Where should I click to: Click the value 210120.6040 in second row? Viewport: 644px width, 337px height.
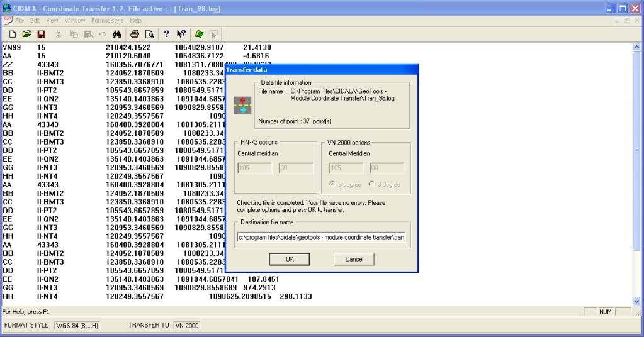click(128, 56)
